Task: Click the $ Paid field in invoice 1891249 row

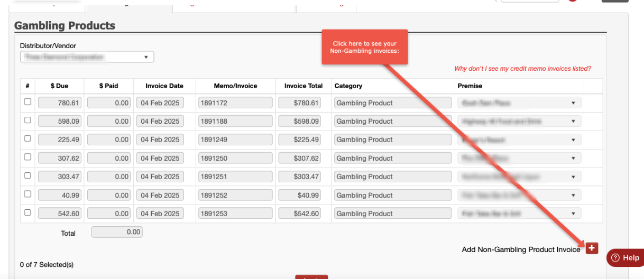Action: click(109, 140)
